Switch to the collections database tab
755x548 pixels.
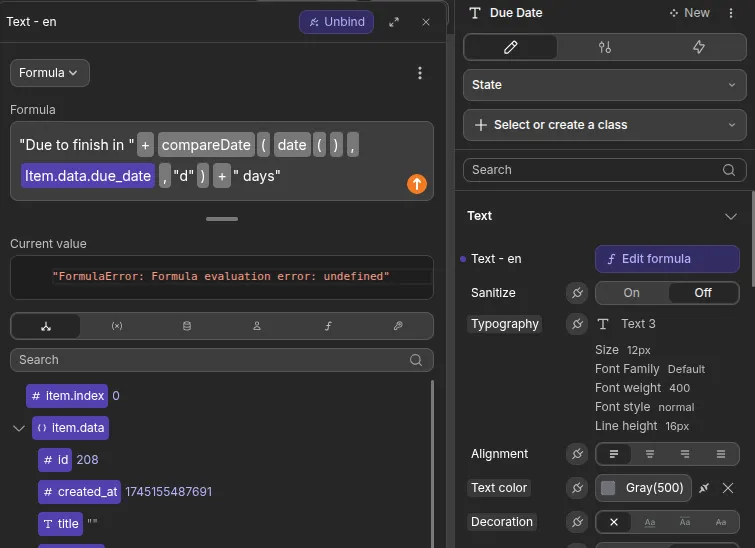point(187,326)
